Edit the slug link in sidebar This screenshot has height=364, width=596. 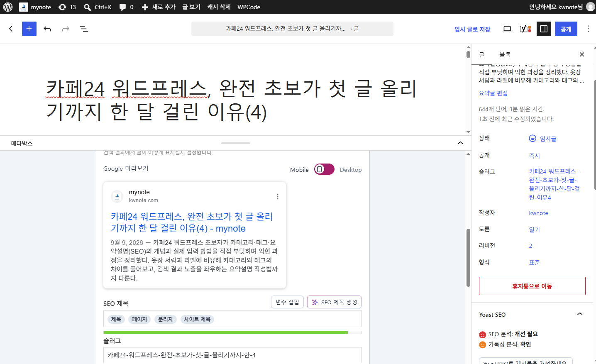(554, 184)
